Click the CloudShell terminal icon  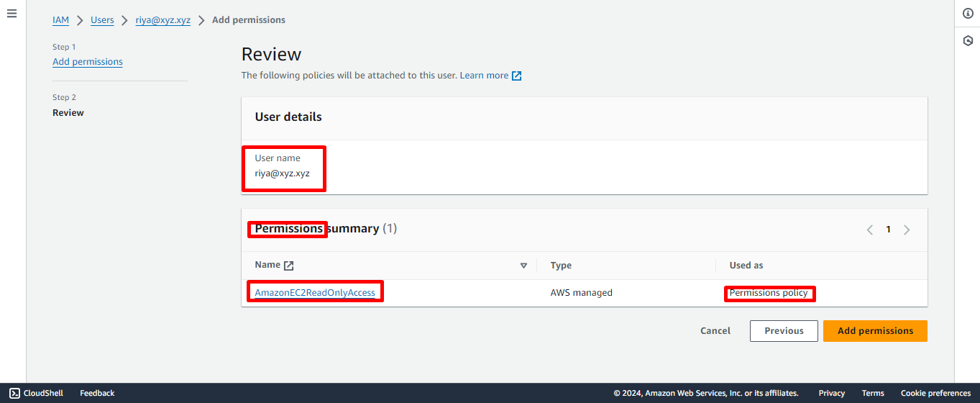pyautogui.click(x=14, y=393)
